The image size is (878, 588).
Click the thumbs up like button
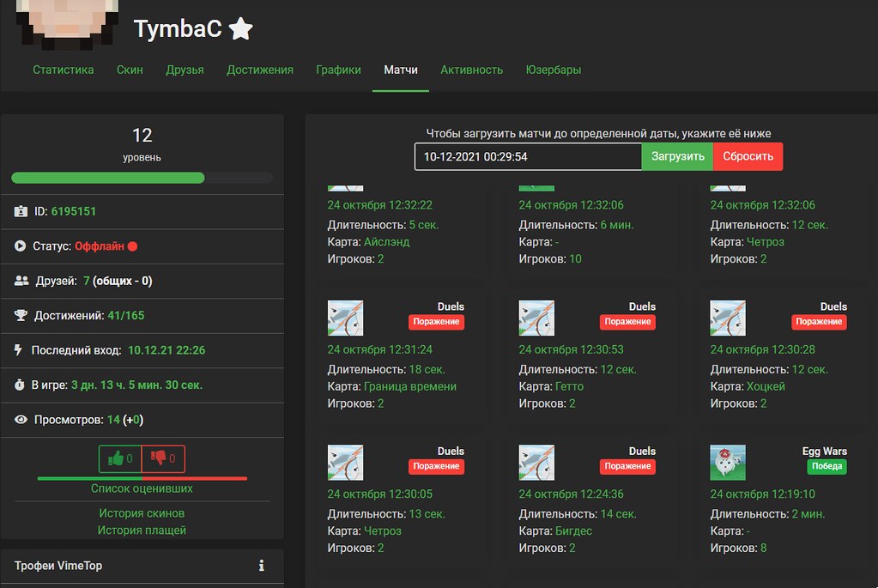coord(120,459)
